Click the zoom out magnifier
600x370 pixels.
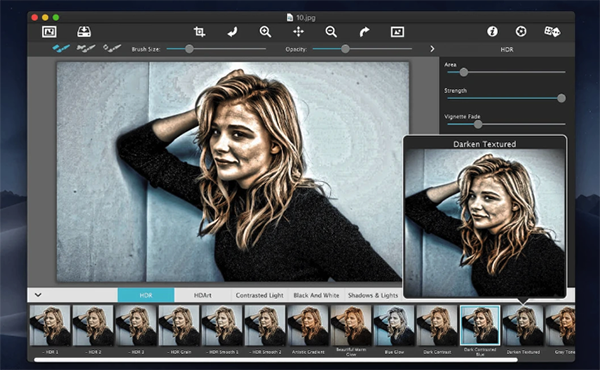click(x=331, y=32)
